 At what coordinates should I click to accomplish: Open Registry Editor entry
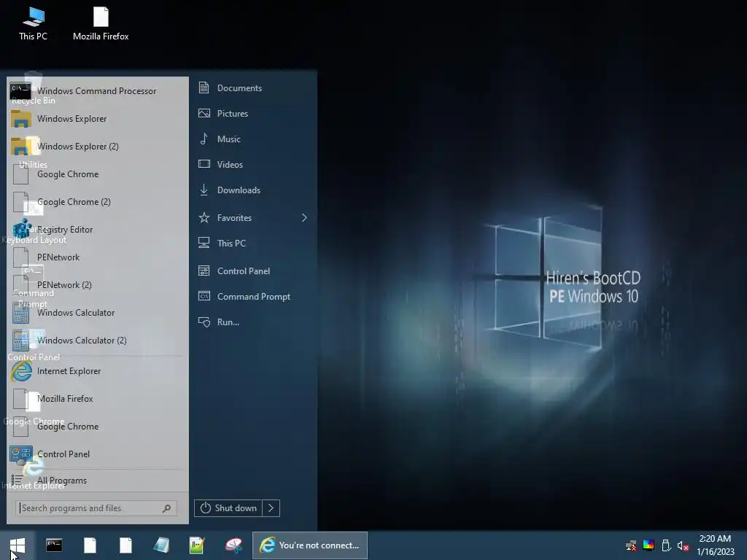[x=97, y=230]
